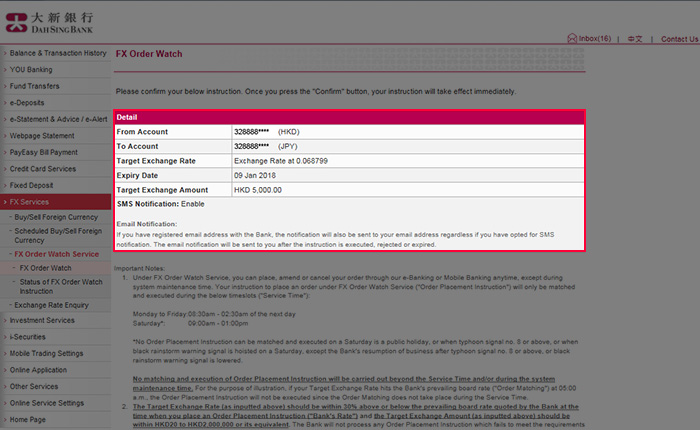Open YOU Banking menu item
The image size is (700, 430).
click(31, 70)
